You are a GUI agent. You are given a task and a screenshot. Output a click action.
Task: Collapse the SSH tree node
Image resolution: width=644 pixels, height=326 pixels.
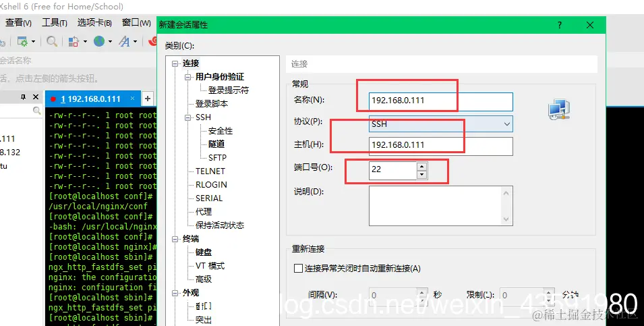(x=188, y=117)
